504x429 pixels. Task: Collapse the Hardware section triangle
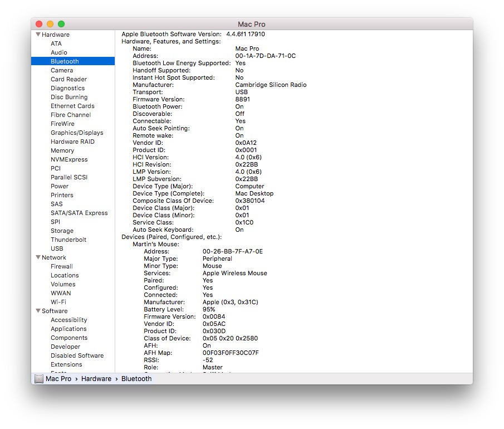tap(38, 35)
